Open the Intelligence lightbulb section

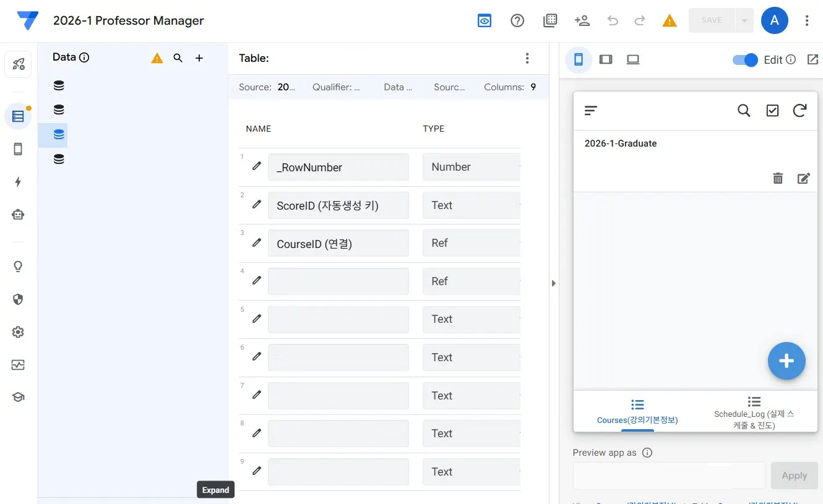(x=18, y=266)
